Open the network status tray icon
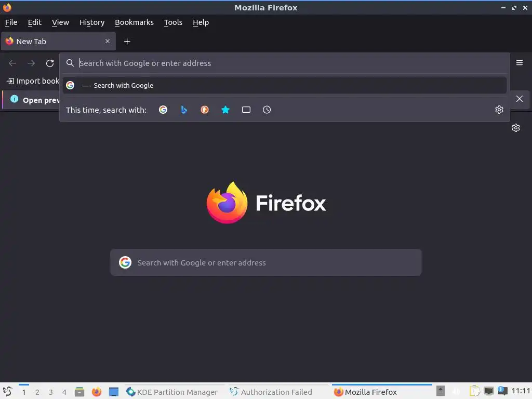 pyautogui.click(x=489, y=391)
